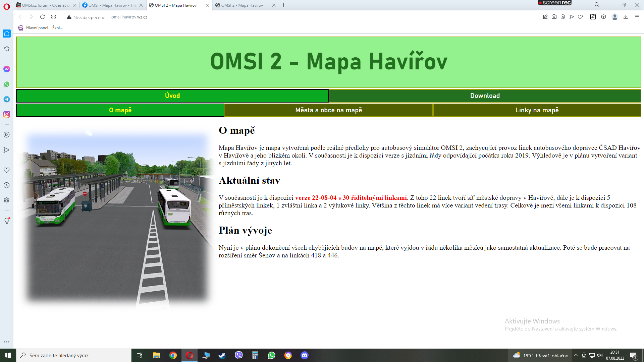Expand Opera sidebar three-dots menu

pos(7,342)
